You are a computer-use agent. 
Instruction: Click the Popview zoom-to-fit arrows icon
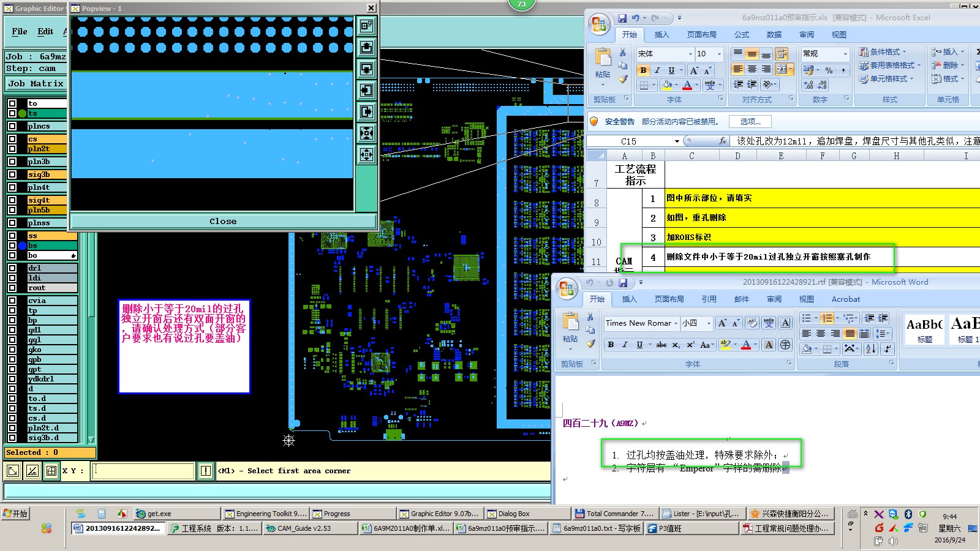[366, 133]
